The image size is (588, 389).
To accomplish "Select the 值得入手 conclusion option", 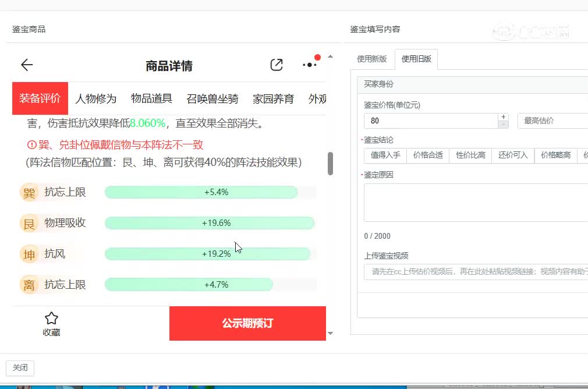I will point(385,155).
